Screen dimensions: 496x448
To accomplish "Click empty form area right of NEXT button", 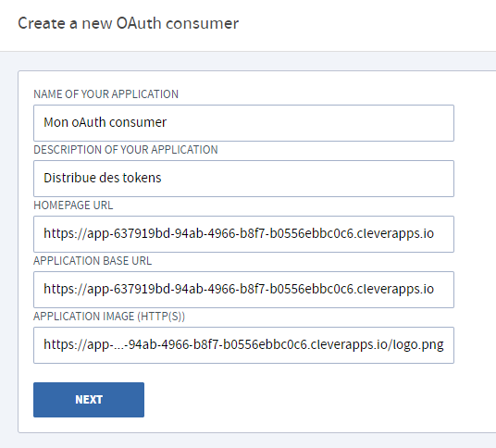I will coord(301,400).
